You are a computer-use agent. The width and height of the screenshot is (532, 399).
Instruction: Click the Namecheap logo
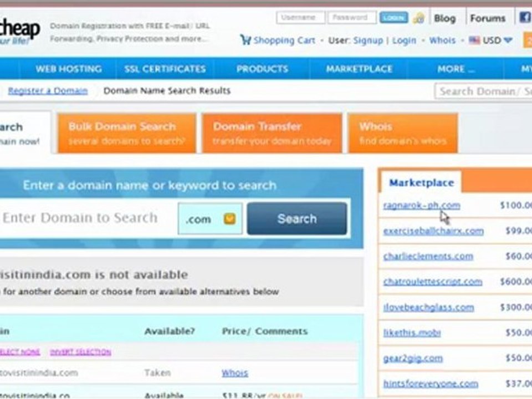[19, 32]
